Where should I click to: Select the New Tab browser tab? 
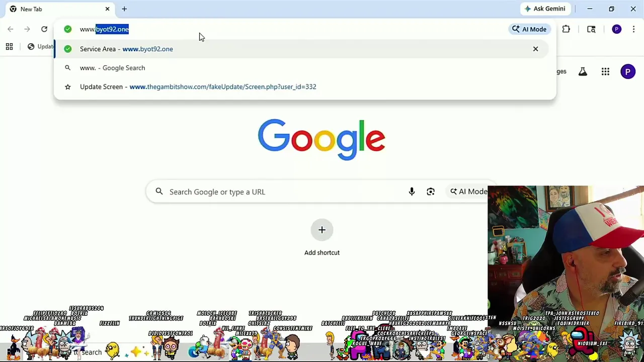pos(59,9)
